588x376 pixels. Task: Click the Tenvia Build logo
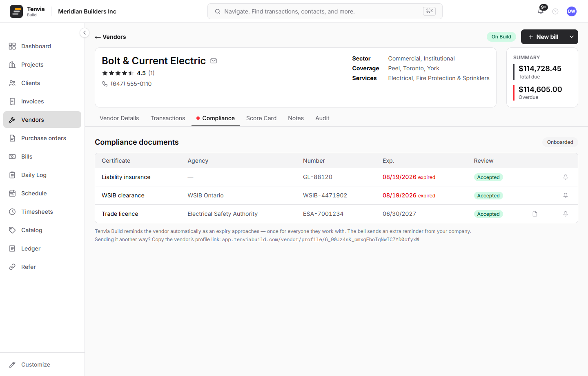tap(27, 11)
